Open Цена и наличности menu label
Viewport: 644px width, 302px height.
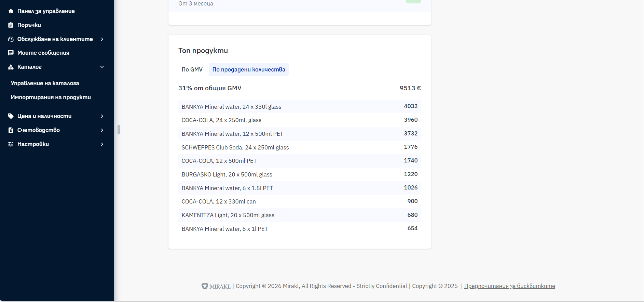(x=44, y=116)
